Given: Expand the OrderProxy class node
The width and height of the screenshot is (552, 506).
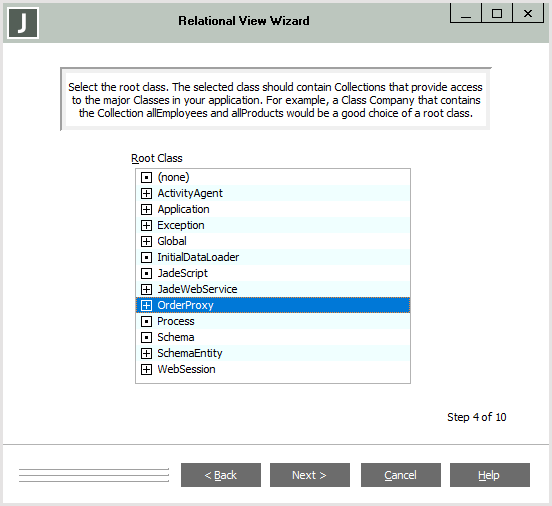Looking at the screenshot, I should click(x=146, y=305).
